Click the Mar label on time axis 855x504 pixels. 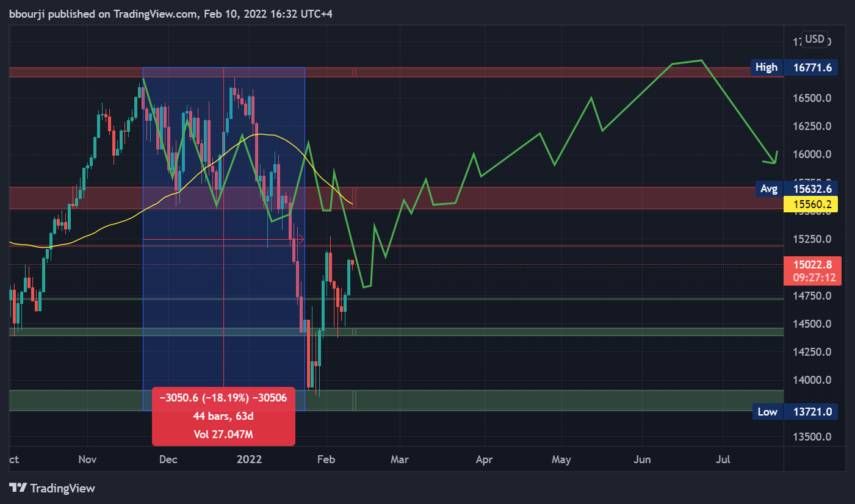tap(400, 459)
